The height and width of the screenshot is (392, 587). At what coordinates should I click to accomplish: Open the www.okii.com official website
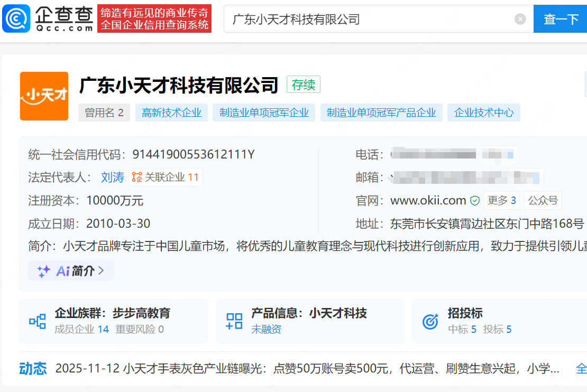click(x=428, y=201)
